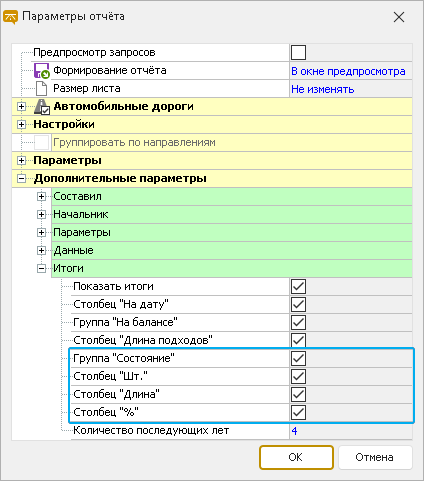
Task: Expand the Настройки section
Action: coord(21,125)
